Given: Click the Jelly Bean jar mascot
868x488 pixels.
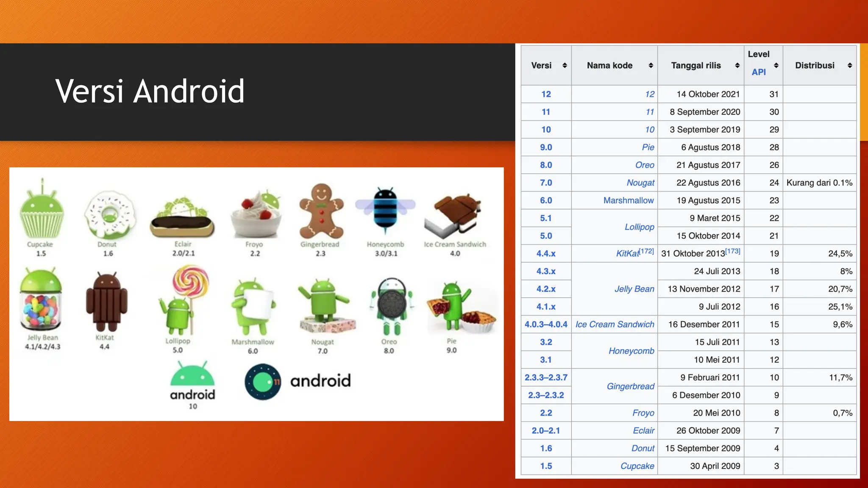Looking at the screenshot, I should (41, 299).
